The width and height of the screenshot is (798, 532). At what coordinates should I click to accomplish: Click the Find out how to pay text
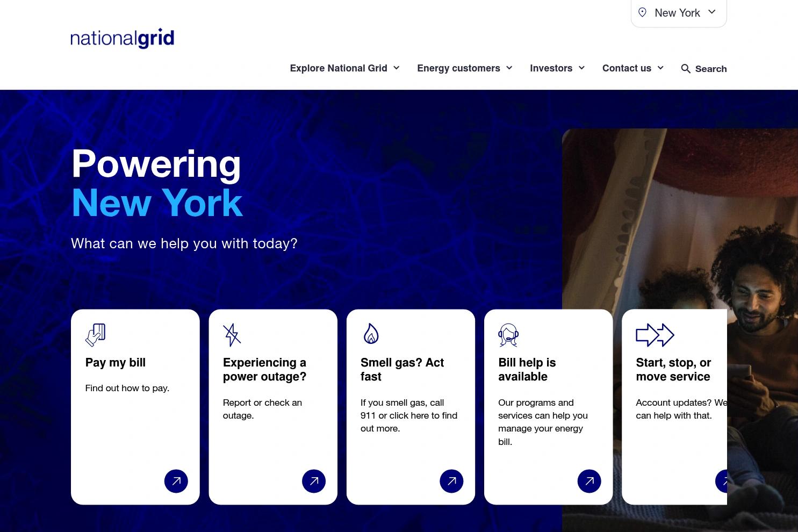click(x=127, y=388)
